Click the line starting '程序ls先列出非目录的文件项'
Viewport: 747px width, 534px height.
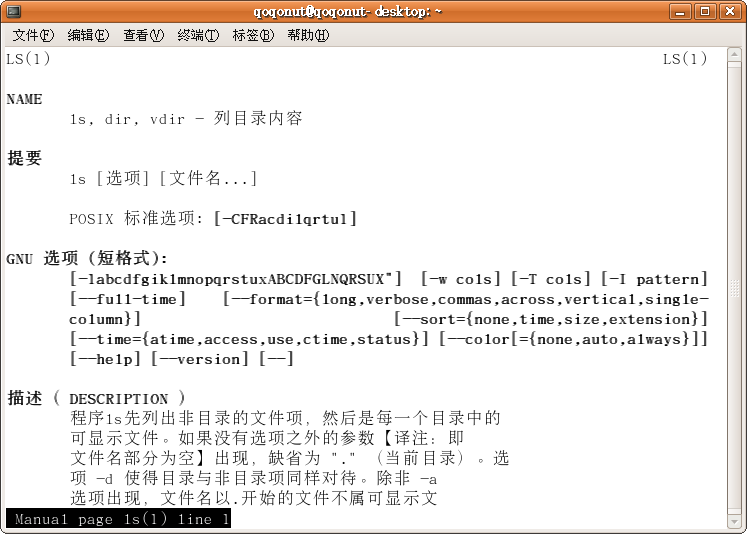285,418
